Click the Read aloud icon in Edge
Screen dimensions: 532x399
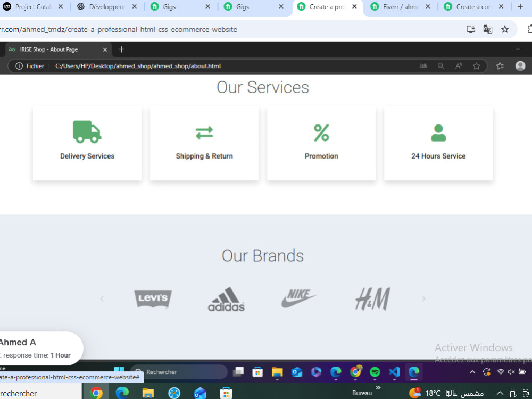(459, 66)
